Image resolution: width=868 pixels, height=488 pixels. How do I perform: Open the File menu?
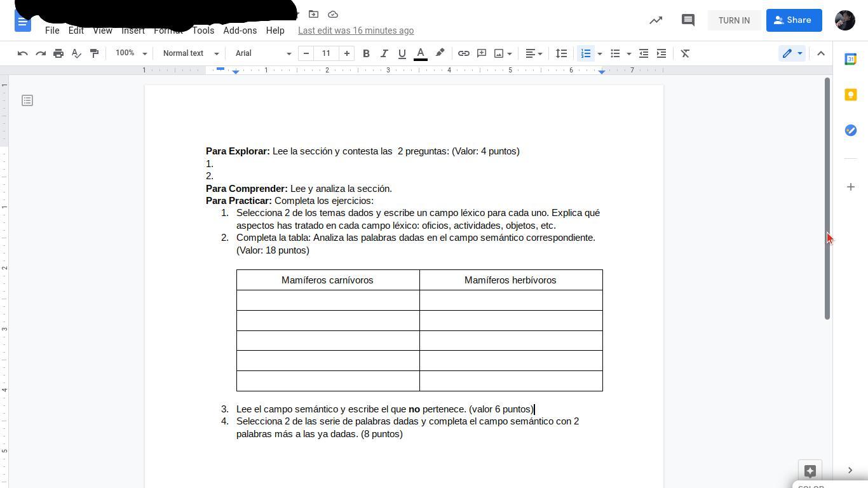coord(52,30)
